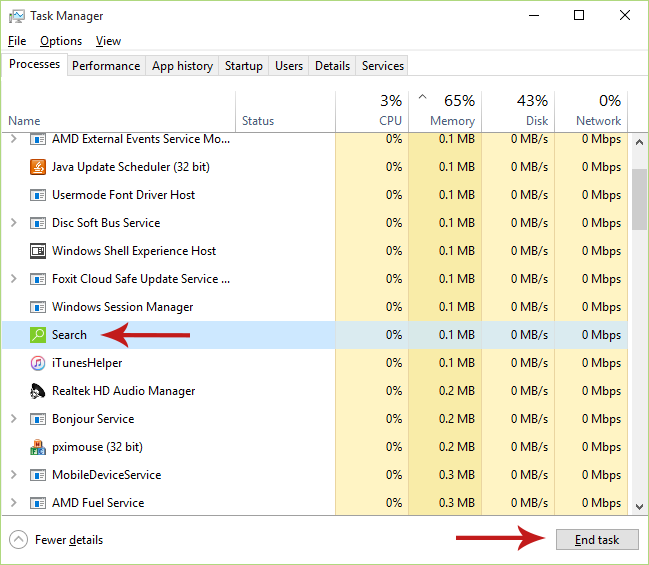This screenshot has width=649, height=565.
Task: Click the AMD Fuel Service icon
Action: click(x=38, y=503)
